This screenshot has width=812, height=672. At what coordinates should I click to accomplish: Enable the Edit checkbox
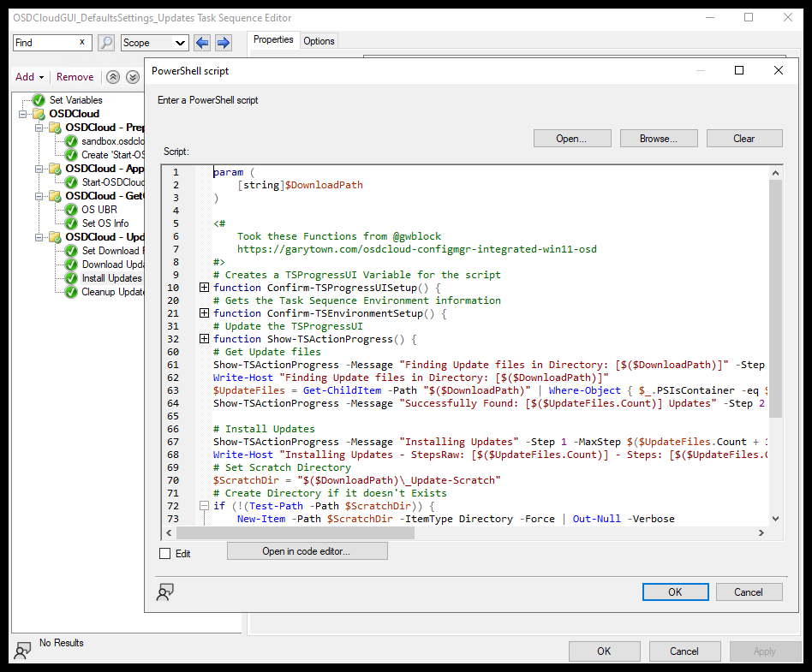pos(165,554)
